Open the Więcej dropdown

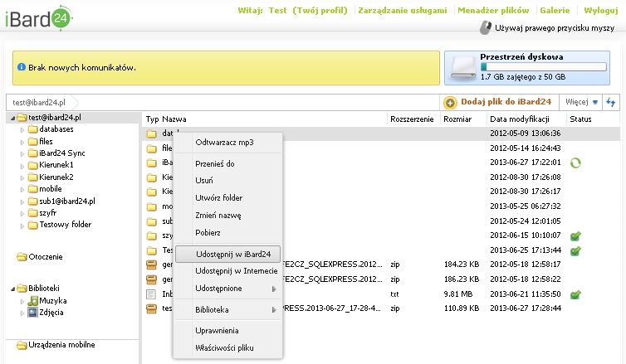581,102
